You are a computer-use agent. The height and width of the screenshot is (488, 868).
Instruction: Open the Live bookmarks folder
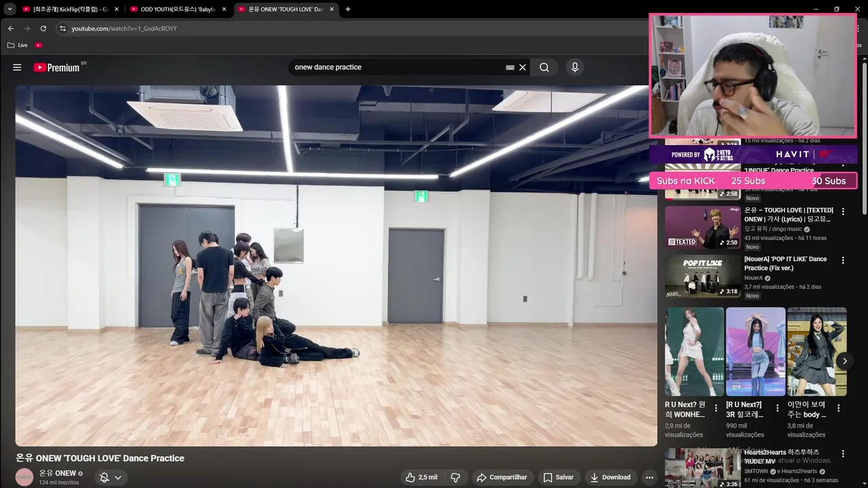click(x=17, y=45)
